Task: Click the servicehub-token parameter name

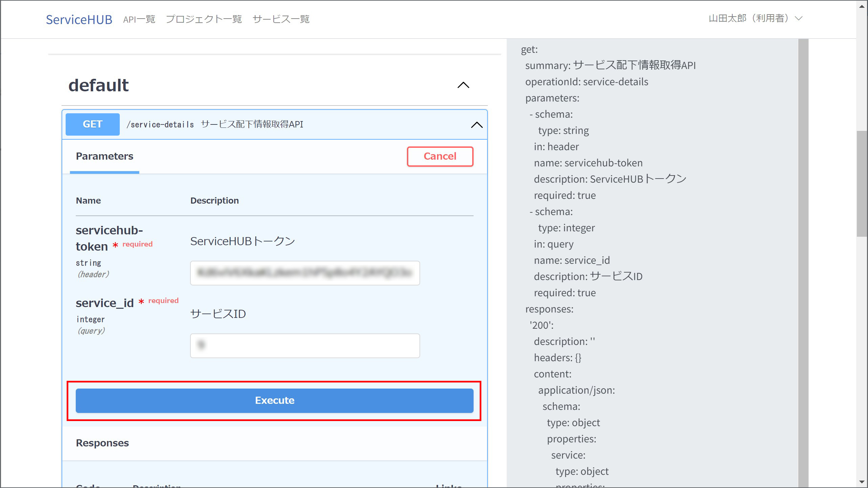Action: 109,238
